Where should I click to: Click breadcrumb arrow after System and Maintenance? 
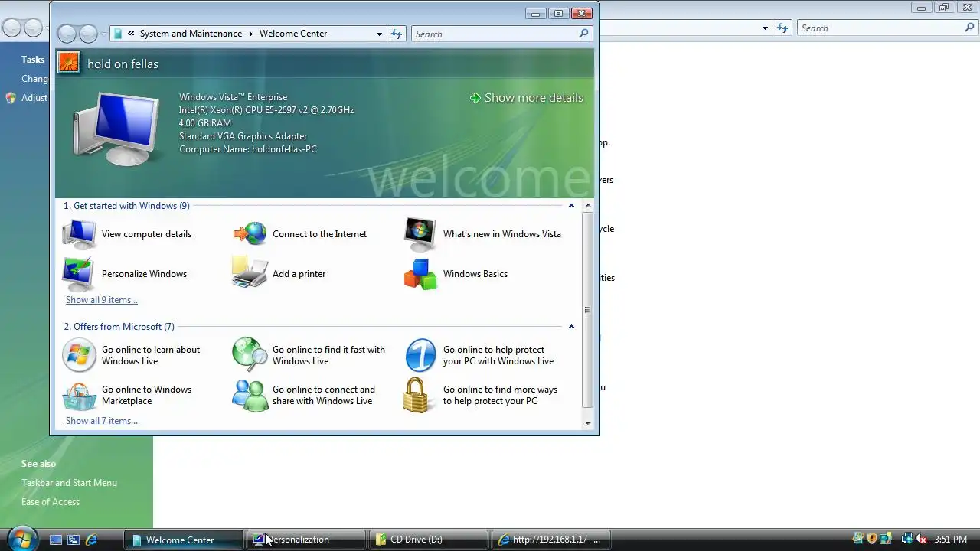pos(250,34)
